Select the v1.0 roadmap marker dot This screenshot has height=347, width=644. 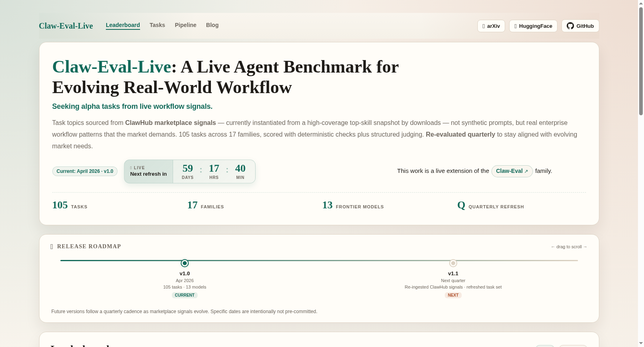click(x=185, y=263)
